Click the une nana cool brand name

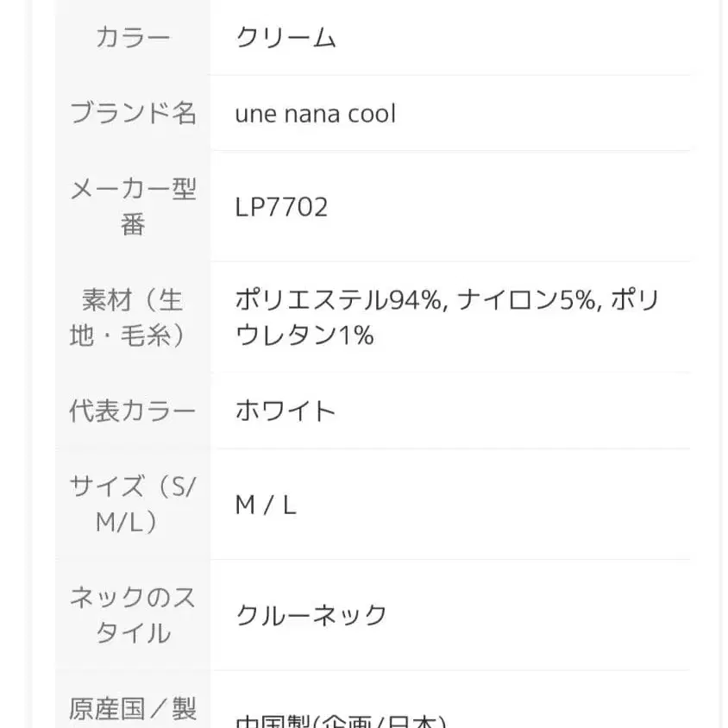pyautogui.click(x=315, y=114)
